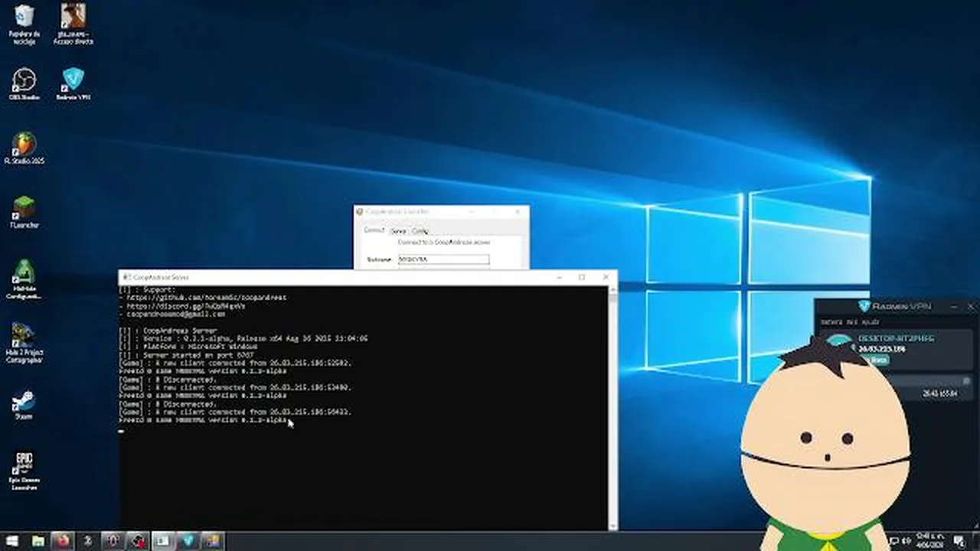Launch Steam from the desktop
Viewport: 980px width, 551px height.
[24, 405]
